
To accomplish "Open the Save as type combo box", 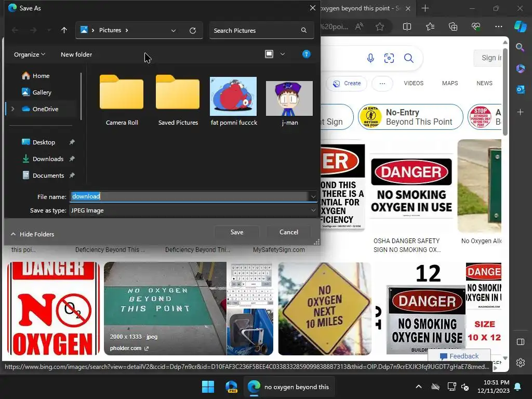I will 193,210.
